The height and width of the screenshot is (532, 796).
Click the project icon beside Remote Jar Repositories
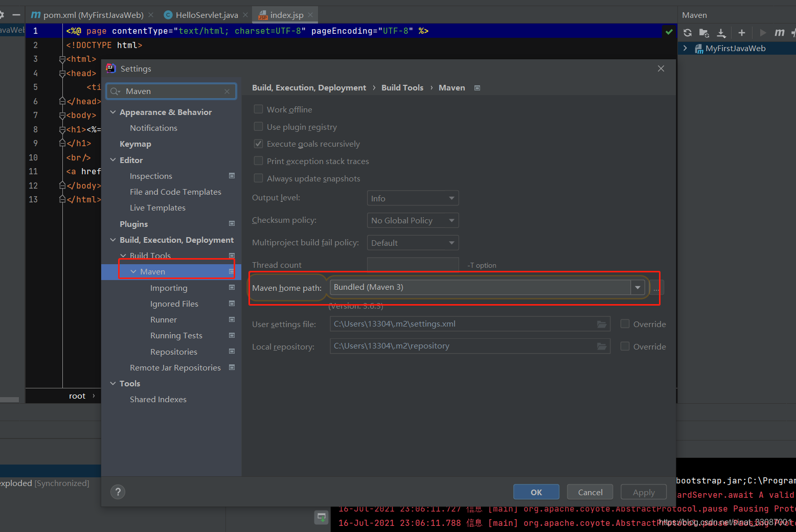(x=232, y=367)
